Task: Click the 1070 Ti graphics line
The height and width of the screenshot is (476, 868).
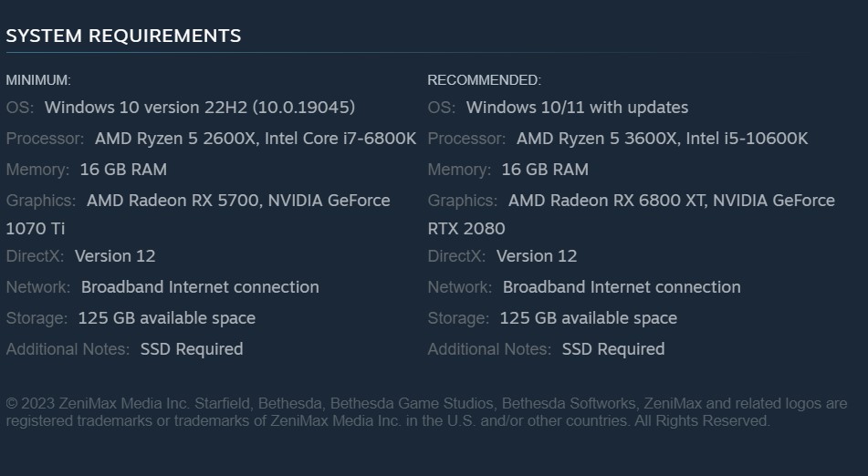Action: pyautogui.click(x=36, y=228)
